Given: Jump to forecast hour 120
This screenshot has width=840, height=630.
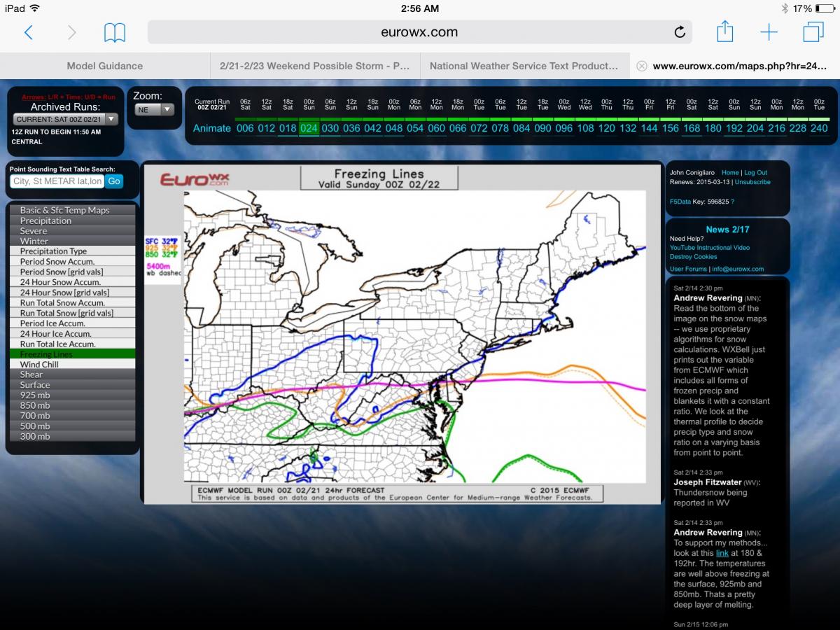Looking at the screenshot, I should point(606,128).
